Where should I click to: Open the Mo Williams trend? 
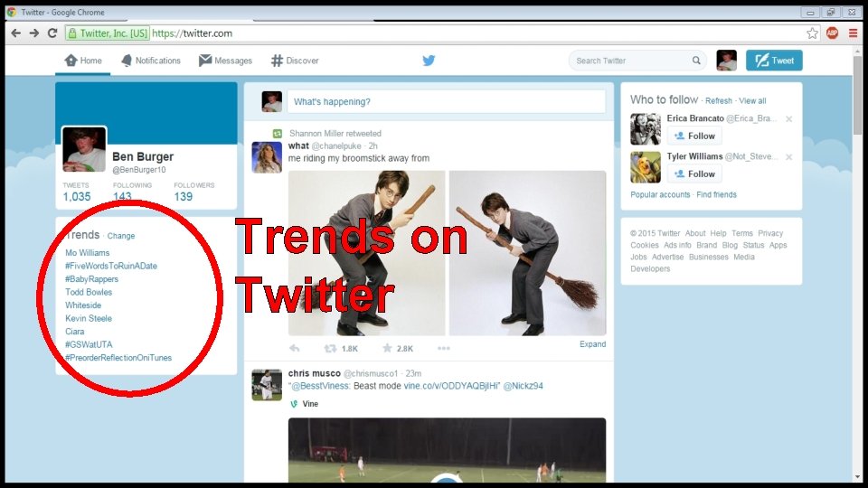[88, 253]
